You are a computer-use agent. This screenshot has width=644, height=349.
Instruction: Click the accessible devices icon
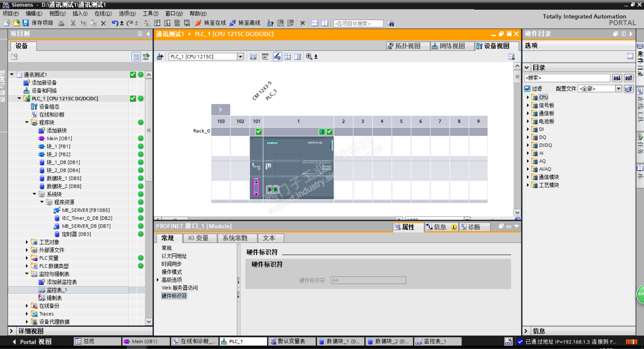point(270,23)
